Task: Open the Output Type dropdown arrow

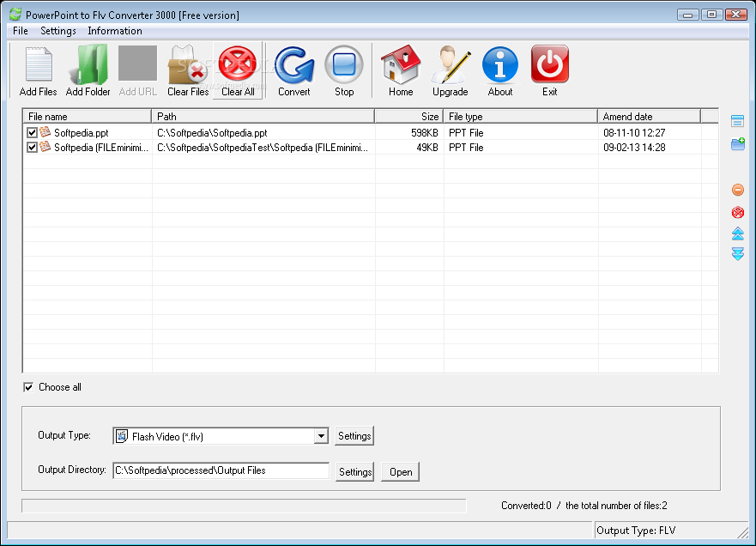Action: pos(321,436)
